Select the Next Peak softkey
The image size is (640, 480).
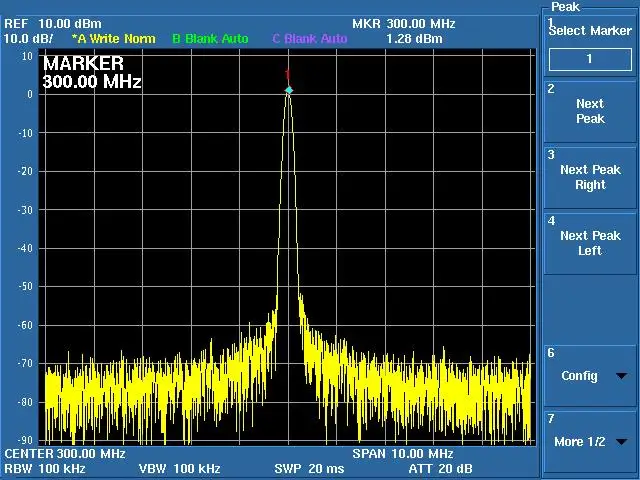[x=590, y=111]
